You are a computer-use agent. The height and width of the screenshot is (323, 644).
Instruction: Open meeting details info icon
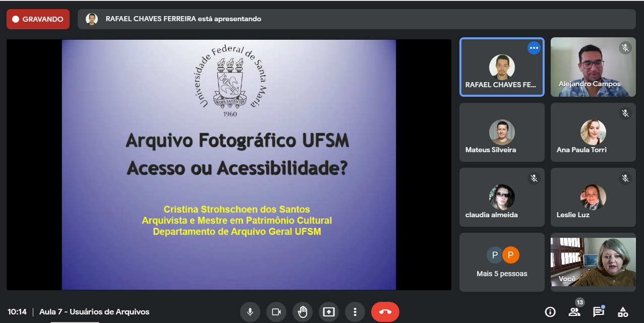(550, 312)
